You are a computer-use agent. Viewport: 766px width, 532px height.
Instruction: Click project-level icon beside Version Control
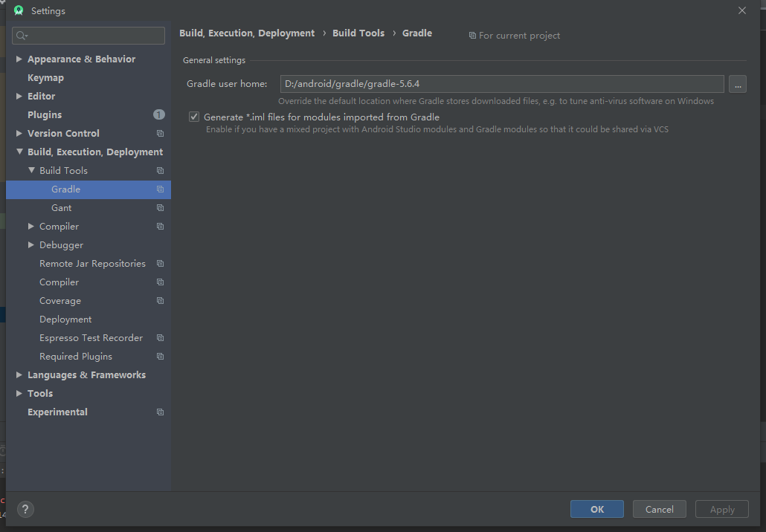[160, 133]
